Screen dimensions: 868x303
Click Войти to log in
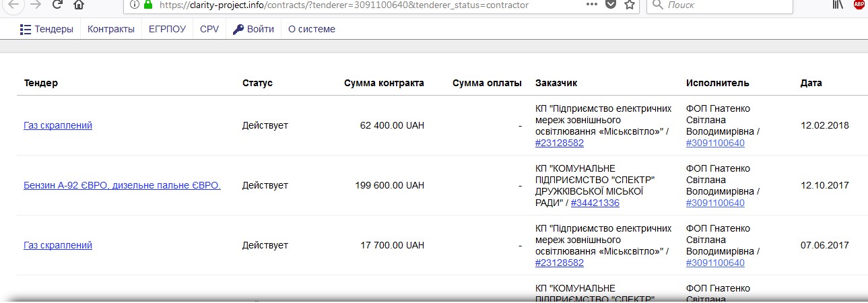(254, 29)
